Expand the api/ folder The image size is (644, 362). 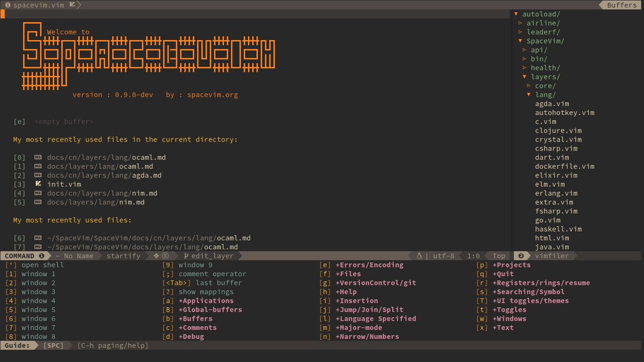[524, 50]
